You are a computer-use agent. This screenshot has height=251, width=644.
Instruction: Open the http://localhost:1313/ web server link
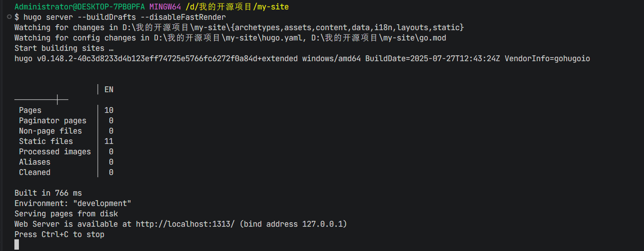[185, 224]
